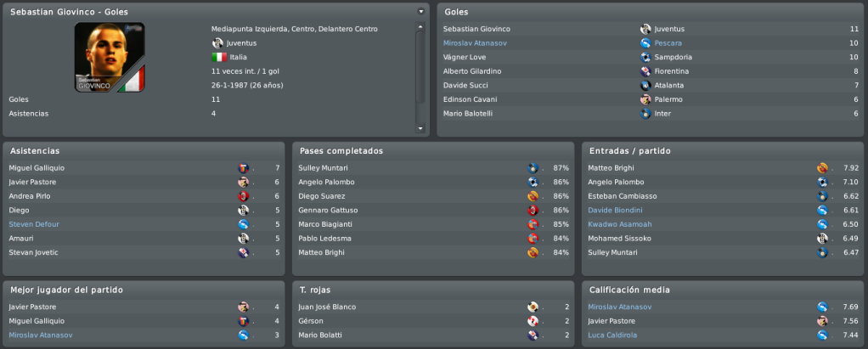Click the Sampdoria badge next to Vágner Love
This screenshot has width=868, height=349.
click(x=645, y=57)
